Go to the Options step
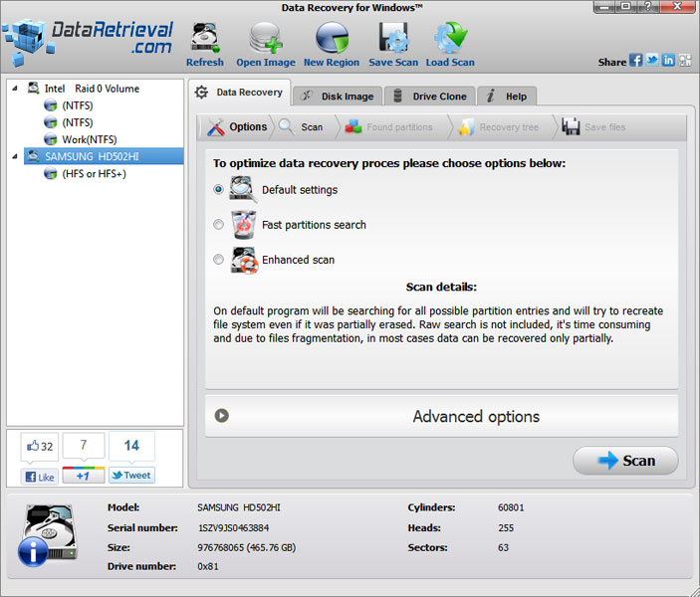 (x=248, y=126)
